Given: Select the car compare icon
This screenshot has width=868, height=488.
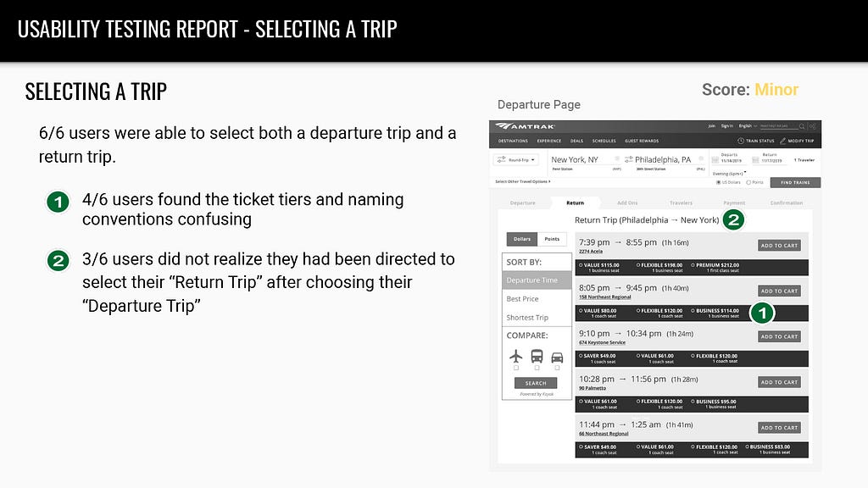Looking at the screenshot, I should point(557,358).
